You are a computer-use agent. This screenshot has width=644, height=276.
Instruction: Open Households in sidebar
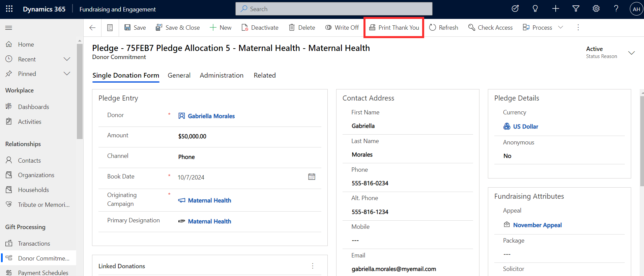pos(38,190)
